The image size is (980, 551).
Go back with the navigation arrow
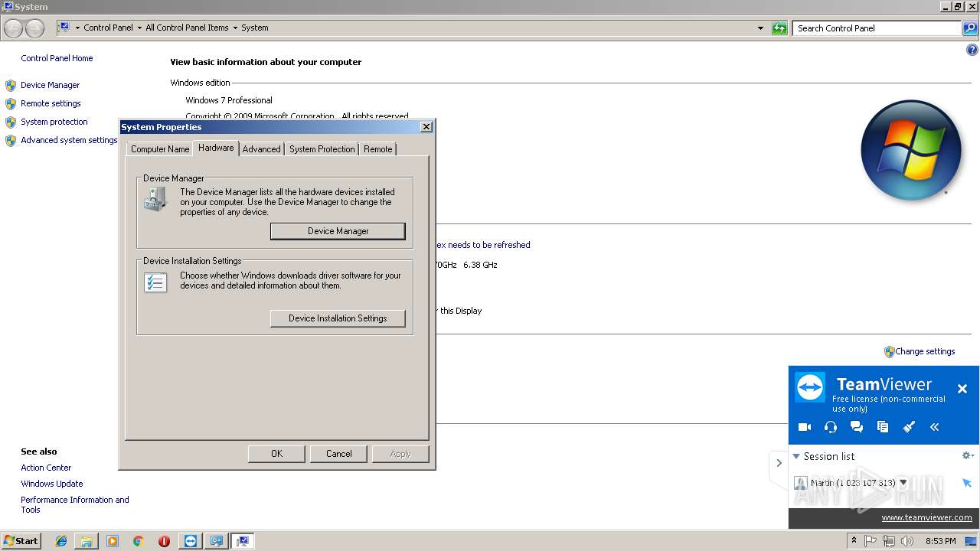[x=13, y=29]
